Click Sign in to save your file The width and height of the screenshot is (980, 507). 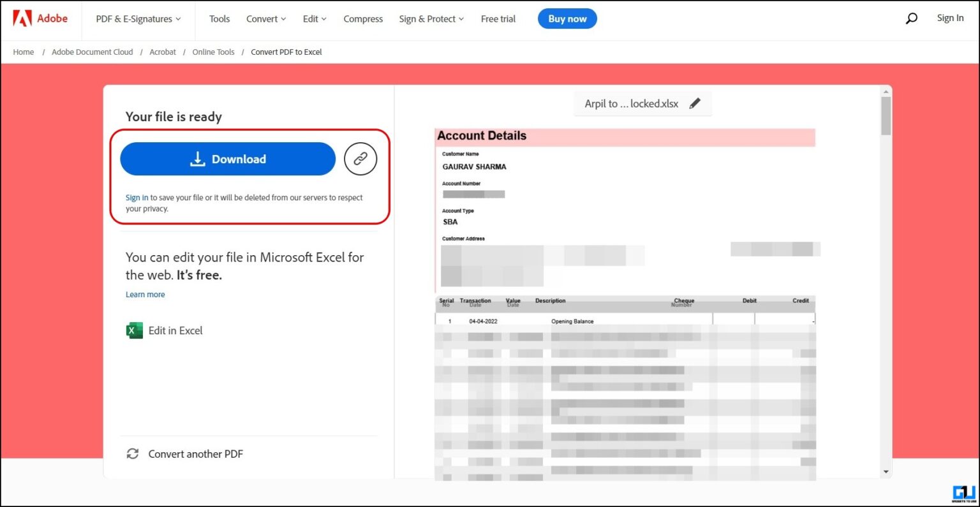(136, 197)
